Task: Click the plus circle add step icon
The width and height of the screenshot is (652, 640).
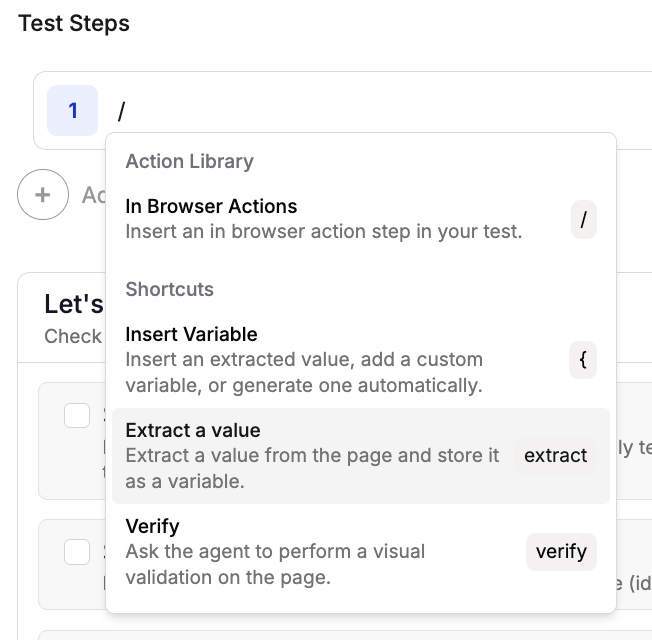Action: pyautogui.click(x=42, y=195)
